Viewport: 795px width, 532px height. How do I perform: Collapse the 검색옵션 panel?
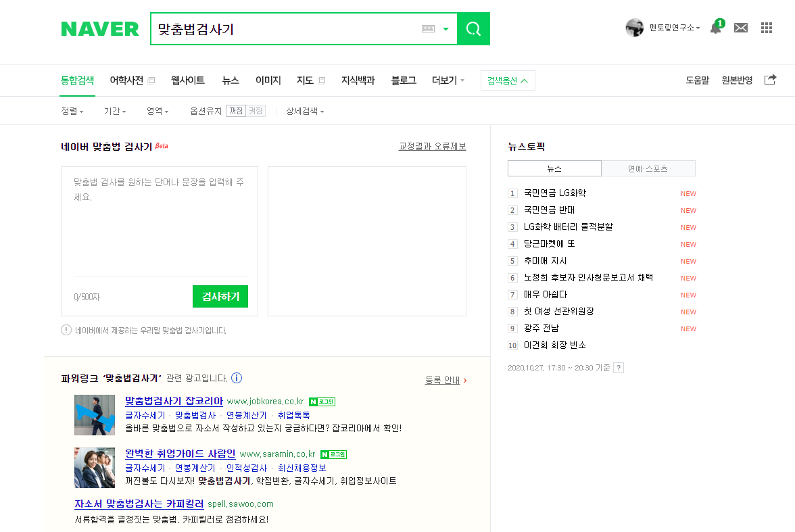coord(508,80)
